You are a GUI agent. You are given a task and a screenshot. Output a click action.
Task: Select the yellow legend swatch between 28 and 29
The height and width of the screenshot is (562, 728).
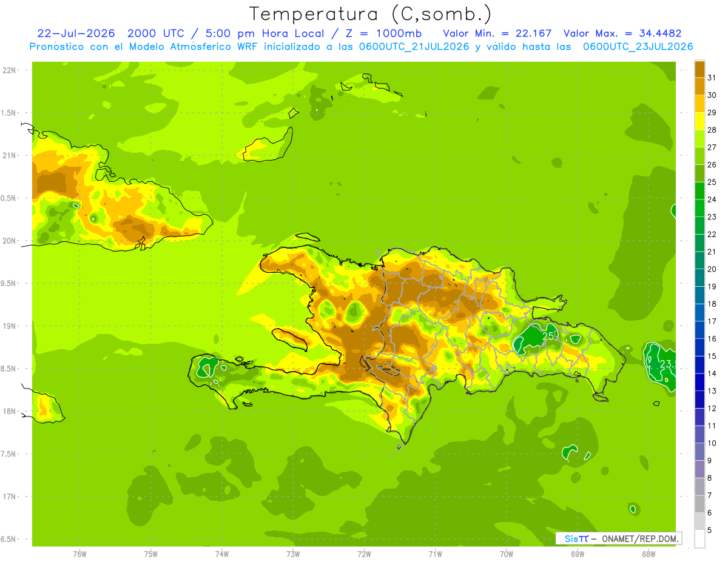click(699, 121)
